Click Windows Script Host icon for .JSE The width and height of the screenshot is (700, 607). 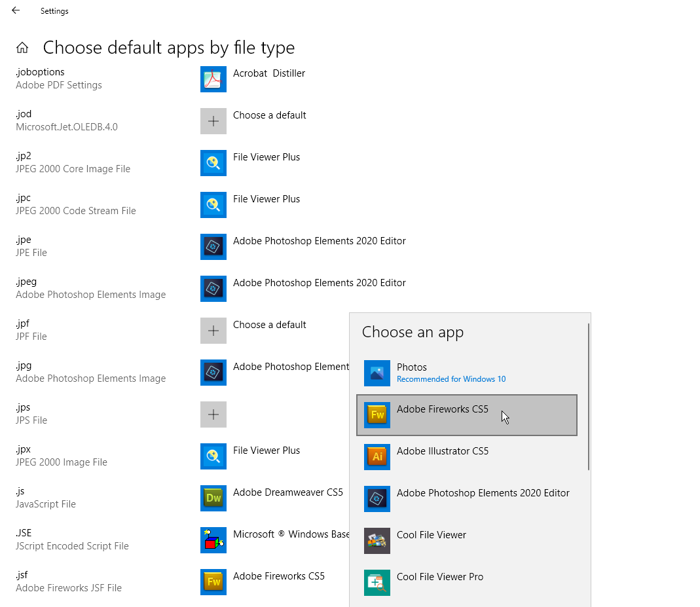point(213,540)
